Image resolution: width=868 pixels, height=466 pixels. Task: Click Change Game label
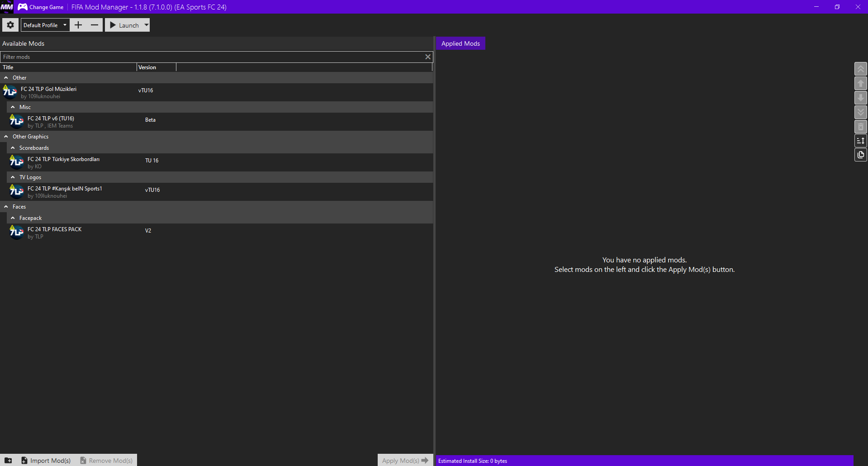(46, 7)
